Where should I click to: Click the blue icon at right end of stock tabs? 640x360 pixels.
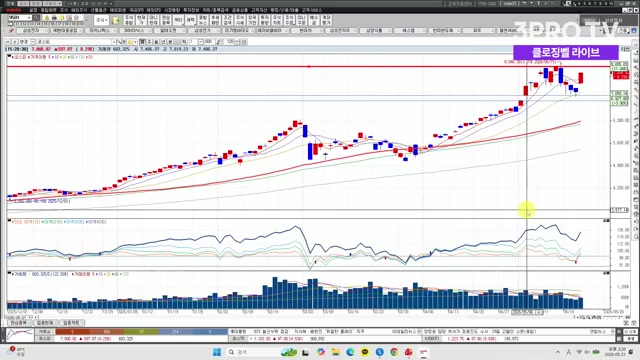coord(634,31)
